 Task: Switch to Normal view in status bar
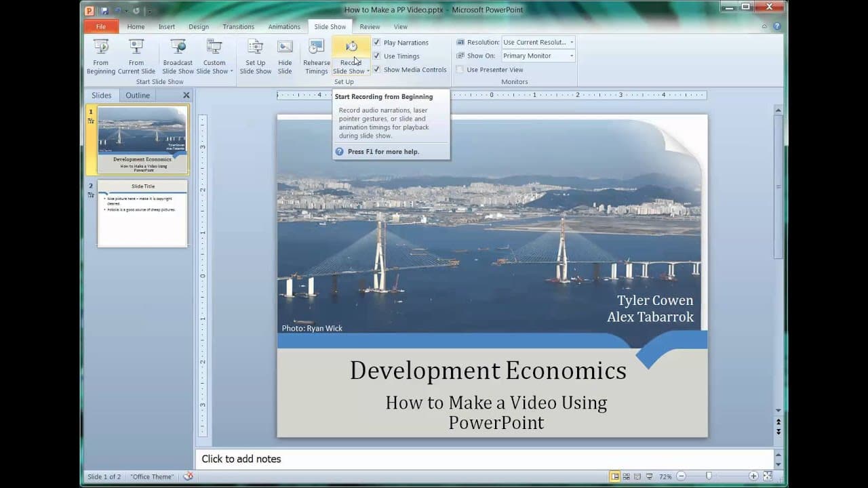(614, 476)
